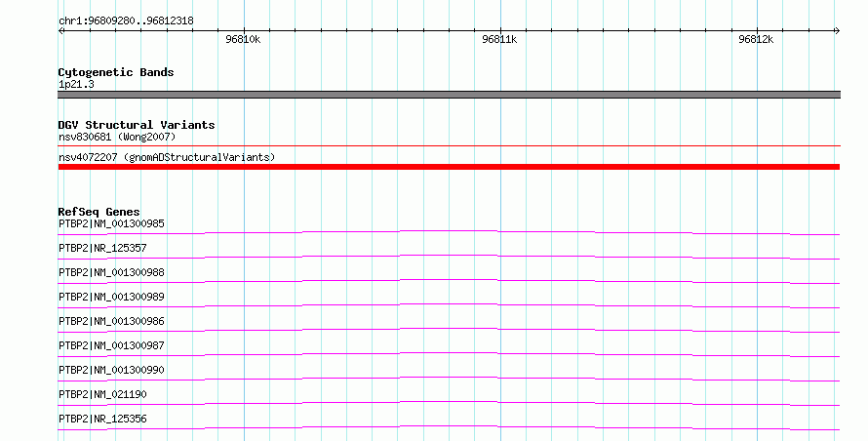Open transcript PTBP2|NM_021190
The height and width of the screenshot is (441, 868).
click(102, 394)
